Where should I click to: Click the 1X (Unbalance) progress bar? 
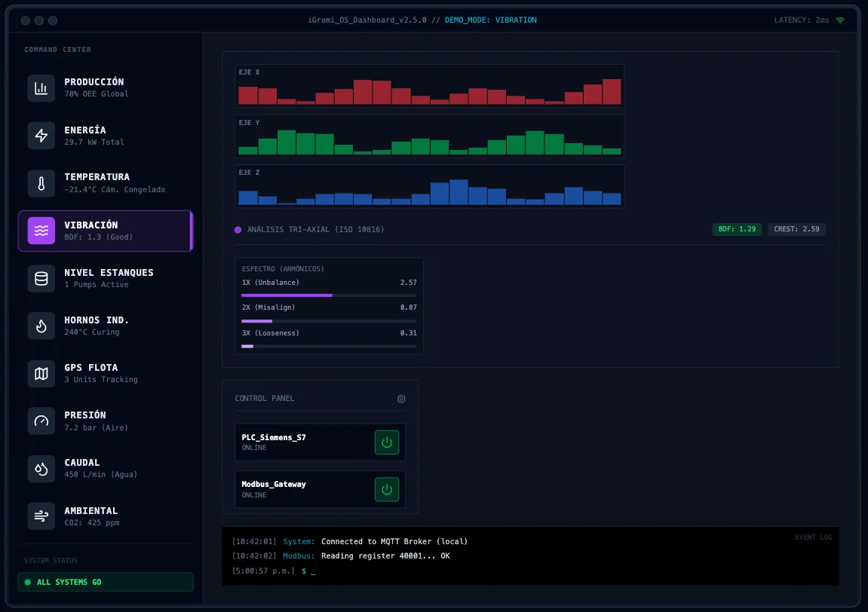pyautogui.click(x=329, y=295)
